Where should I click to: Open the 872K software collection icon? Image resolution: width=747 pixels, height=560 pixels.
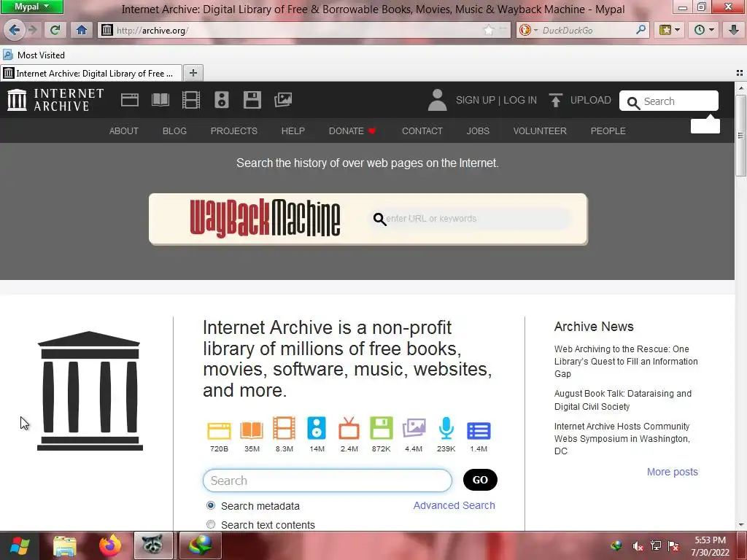pyautogui.click(x=381, y=428)
